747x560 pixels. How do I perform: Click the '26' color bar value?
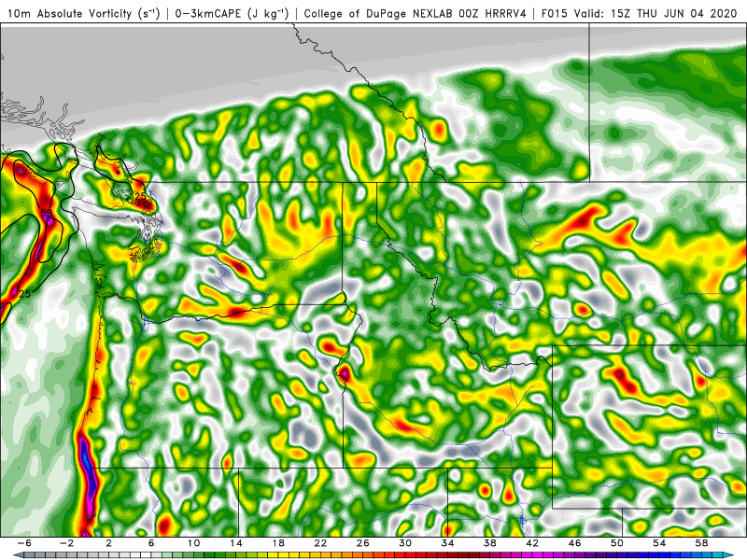[x=362, y=543]
